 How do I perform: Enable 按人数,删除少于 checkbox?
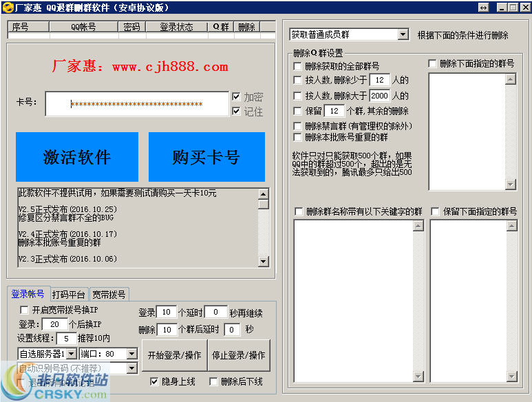(297, 80)
